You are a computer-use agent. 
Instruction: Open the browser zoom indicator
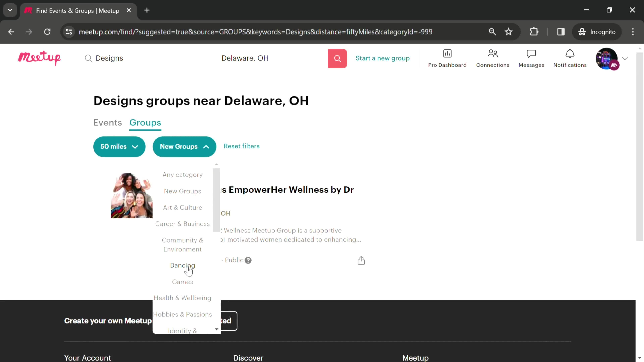coord(492,32)
